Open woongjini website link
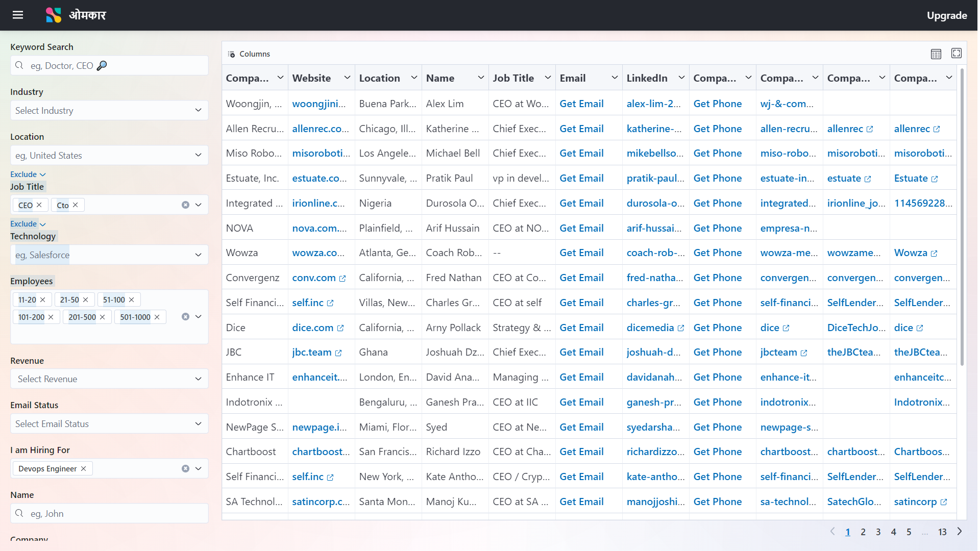 point(319,104)
